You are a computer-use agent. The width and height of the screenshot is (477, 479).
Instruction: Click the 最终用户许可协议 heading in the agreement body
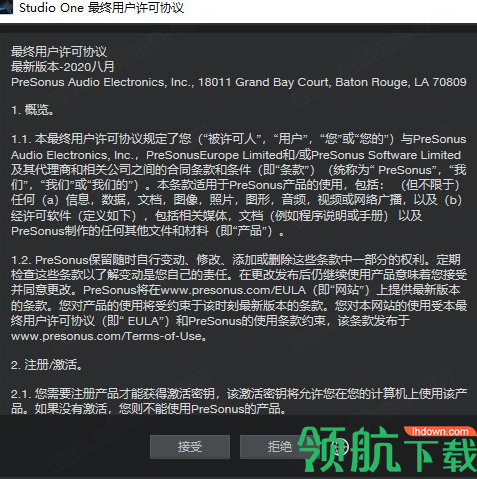point(59,52)
